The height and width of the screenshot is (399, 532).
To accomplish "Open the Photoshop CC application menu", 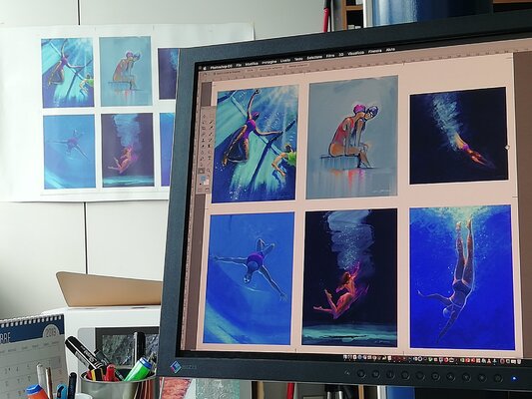I will tap(221, 67).
